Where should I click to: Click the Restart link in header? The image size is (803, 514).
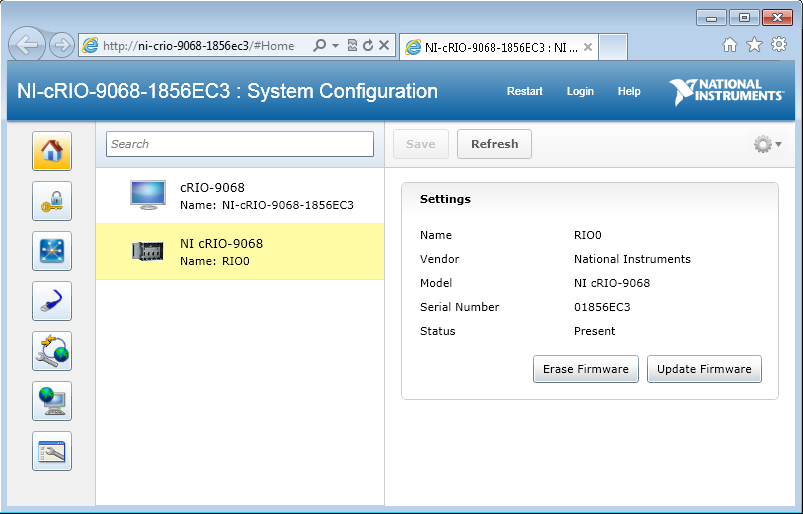(524, 91)
